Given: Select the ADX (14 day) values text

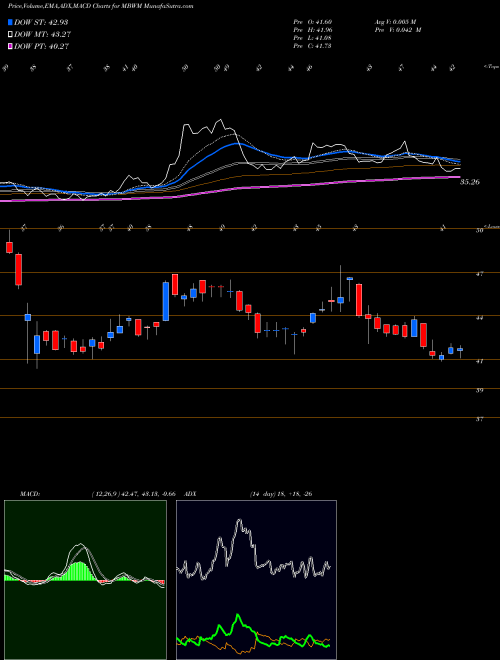Looking at the screenshot, I should pyautogui.click(x=280, y=494).
